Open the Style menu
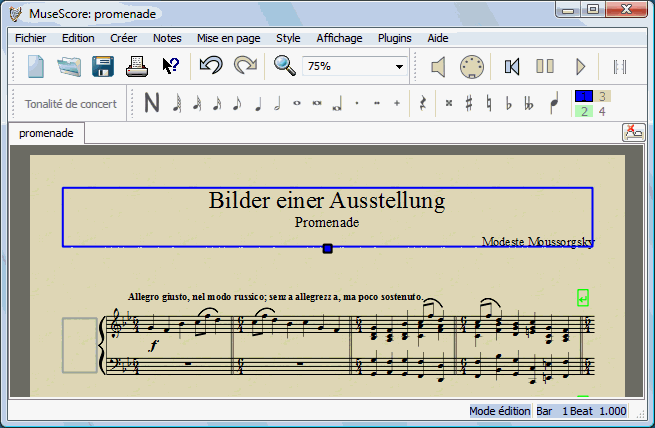Image resolution: width=655 pixels, height=428 pixels. (x=288, y=38)
